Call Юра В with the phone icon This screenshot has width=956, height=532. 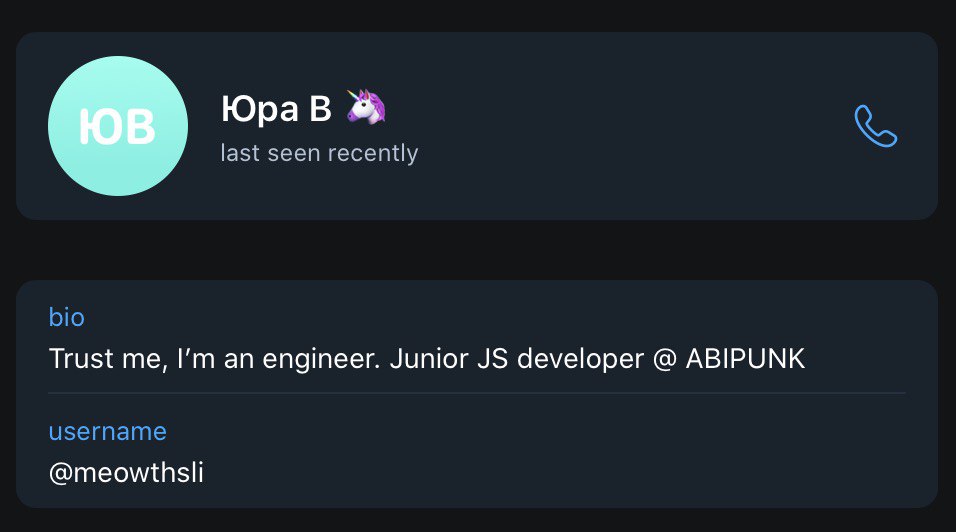[876, 126]
